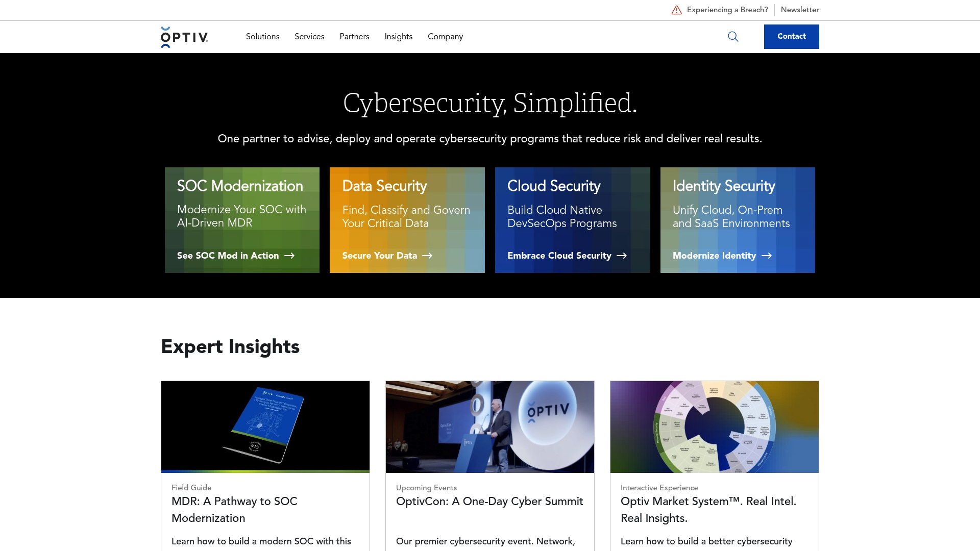The width and height of the screenshot is (980, 551).
Task: Select the Cloud Security card heading
Action: [x=554, y=186]
